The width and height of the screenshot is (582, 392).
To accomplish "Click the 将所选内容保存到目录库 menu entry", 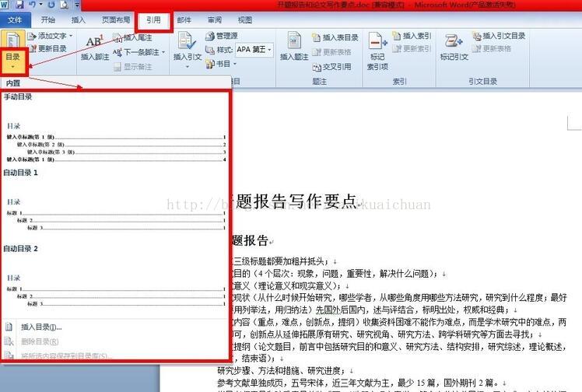I will [x=115, y=355].
